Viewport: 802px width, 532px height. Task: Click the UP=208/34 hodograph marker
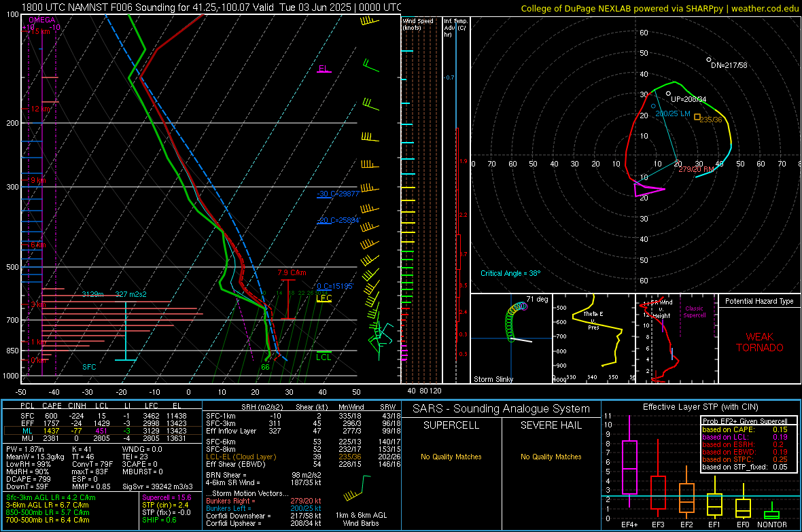(x=688, y=99)
